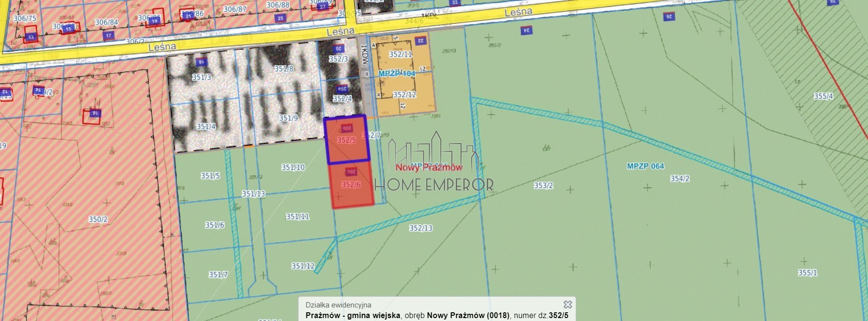The width and height of the screenshot is (868, 321).
Task: Select parcel label 352/7
Action: (371, 135)
